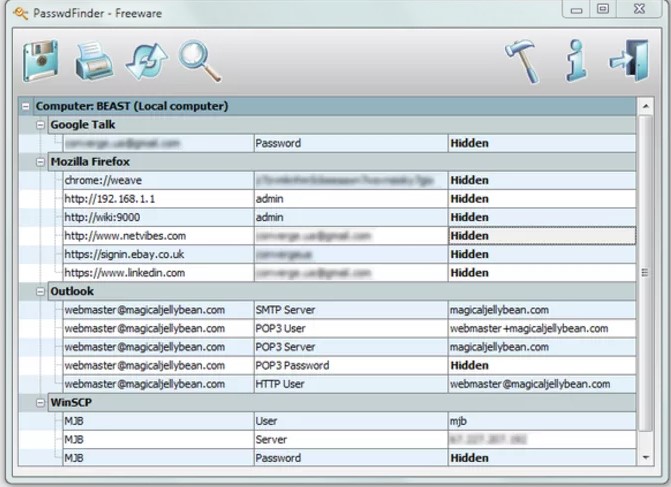The height and width of the screenshot is (487, 671).
Task: Click admin username in 192.168.1.1 row
Action: click(351, 199)
